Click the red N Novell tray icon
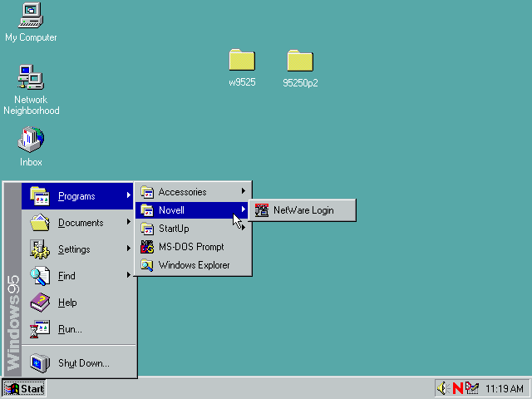 tap(458, 388)
